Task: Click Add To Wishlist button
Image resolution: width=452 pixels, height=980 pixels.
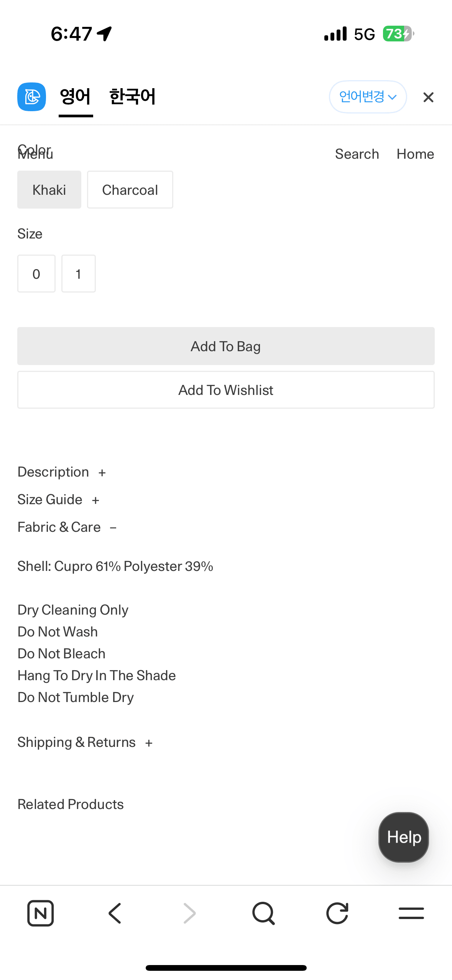Action: (x=226, y=390)
